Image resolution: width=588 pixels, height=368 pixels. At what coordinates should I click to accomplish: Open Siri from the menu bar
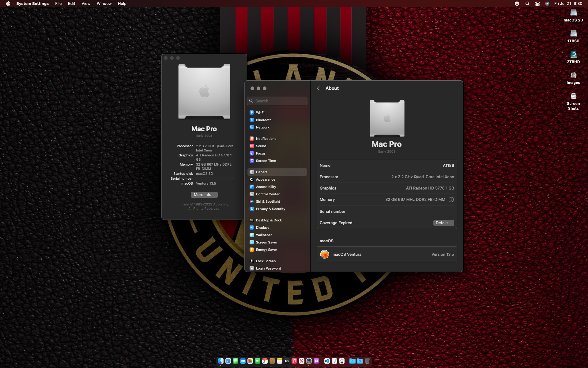click(x=547, y=4)
